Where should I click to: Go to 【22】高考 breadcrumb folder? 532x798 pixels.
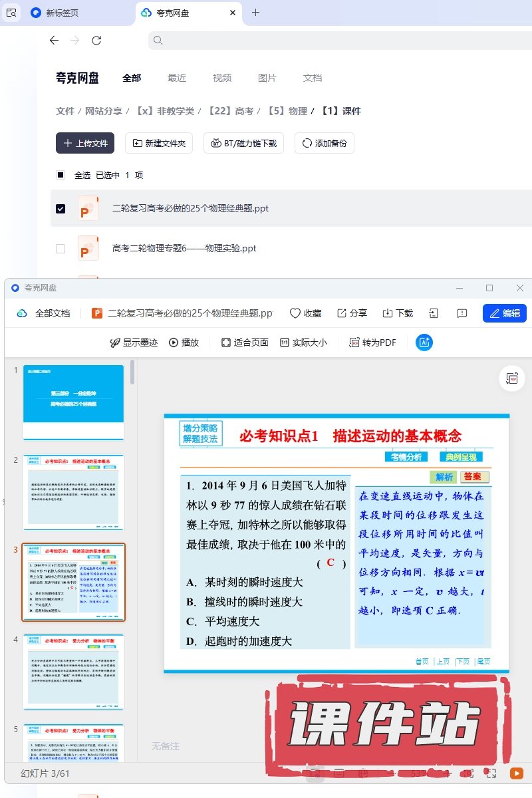(230, 111)
